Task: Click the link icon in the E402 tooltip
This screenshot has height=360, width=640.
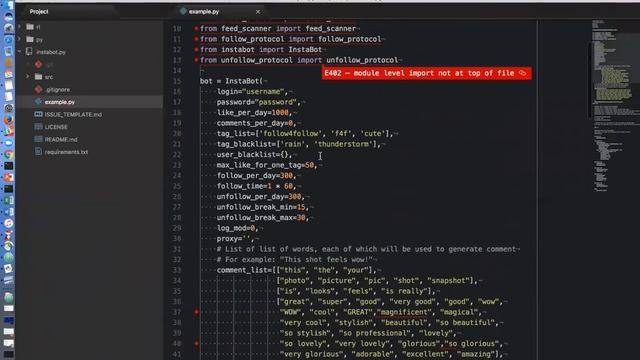Action: coord(522,73)
